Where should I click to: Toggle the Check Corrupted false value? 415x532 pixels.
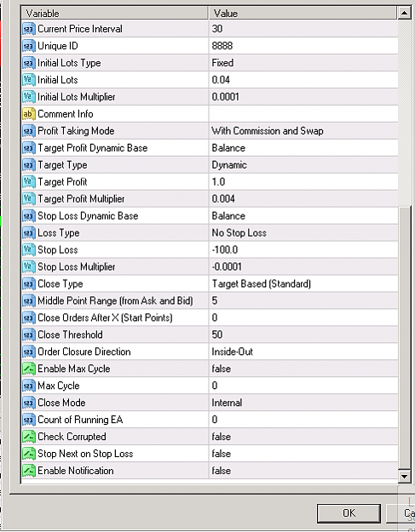[x=303, y=437]
